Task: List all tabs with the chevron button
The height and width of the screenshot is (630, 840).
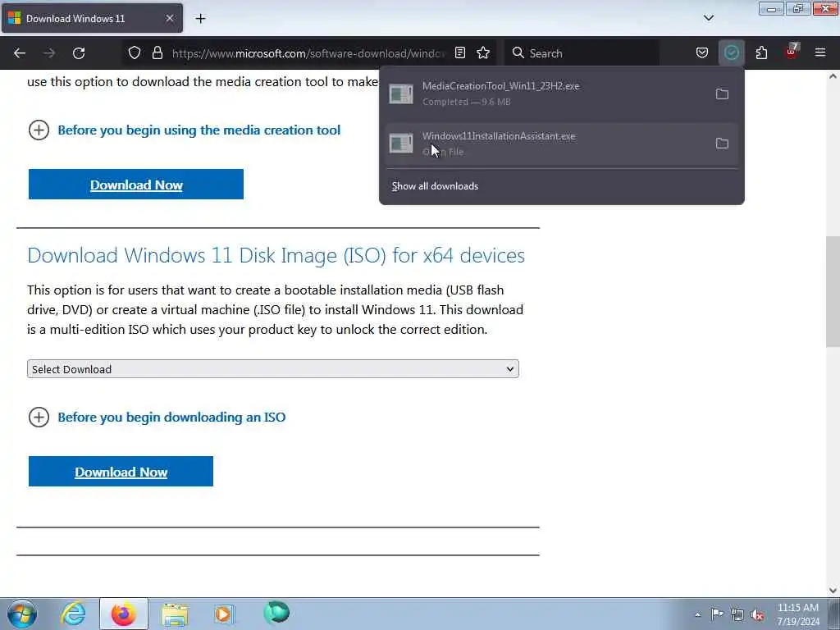Action: click(708, 18)
